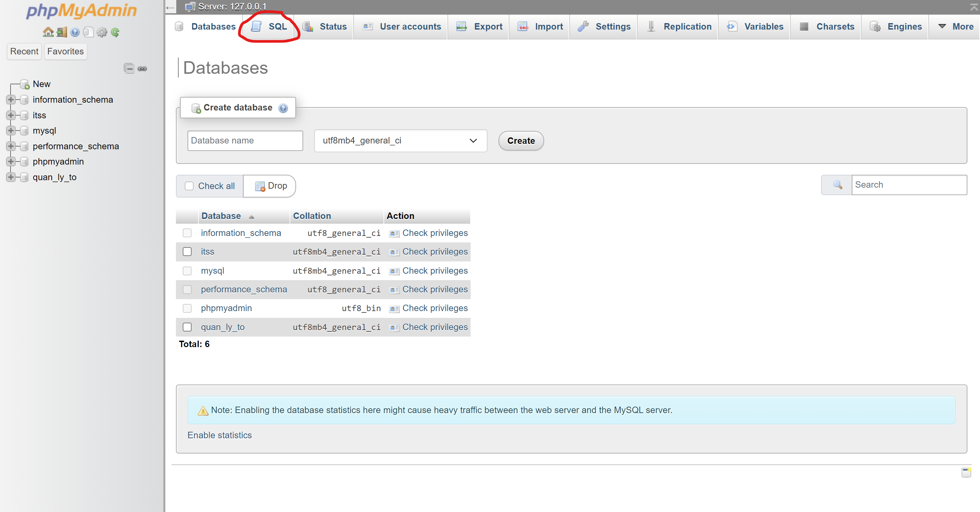The height and width of the screenshot is (512, 980).
Task: Open phpMyAdmin documentation question-mark icon
Action: coord(75,32)
